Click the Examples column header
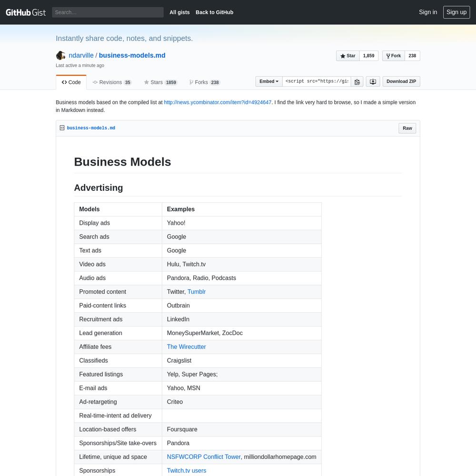476x476 pixels. tap(242, 209)
